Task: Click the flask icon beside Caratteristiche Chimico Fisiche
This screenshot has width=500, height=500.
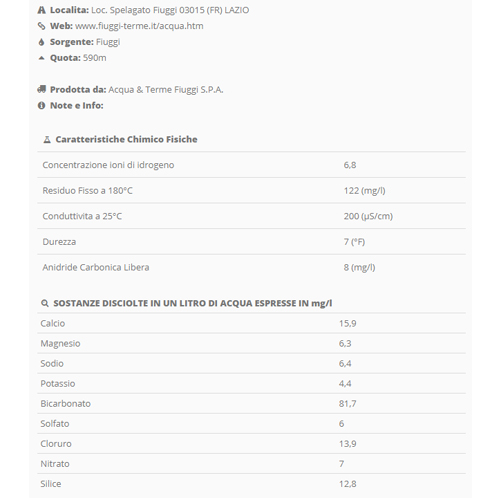Action: point(47,139)
